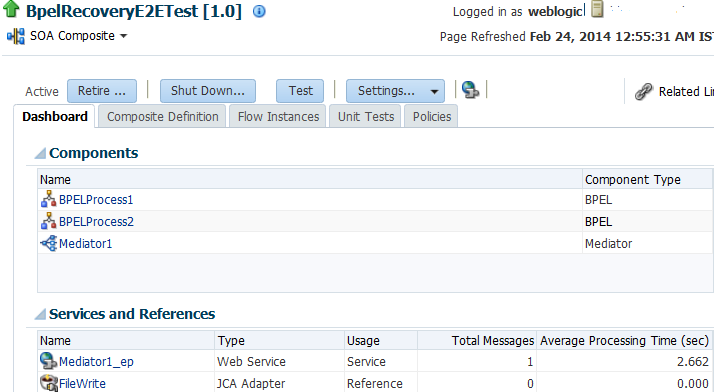Click the BpelRecoveryE2ETest [1.0] title
The width and height of the screenshot is (714, 392).
[133, 10]
